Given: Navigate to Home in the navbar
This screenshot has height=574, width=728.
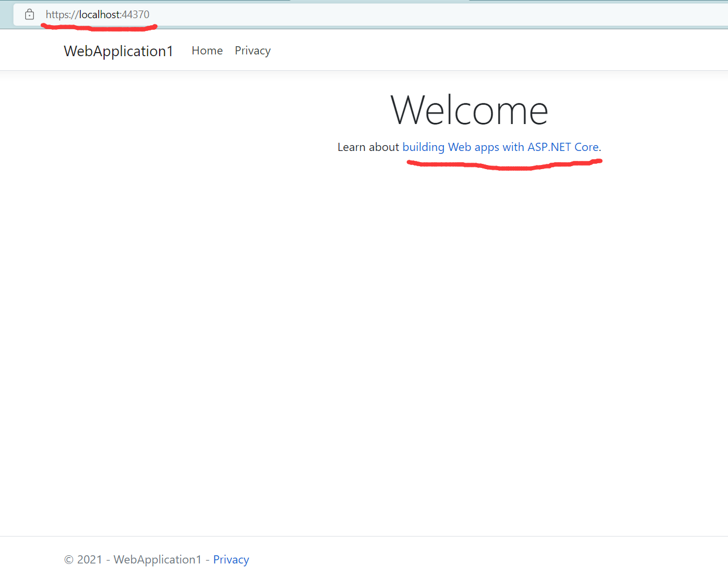Looking at the screenshot, I should [207, 50].
